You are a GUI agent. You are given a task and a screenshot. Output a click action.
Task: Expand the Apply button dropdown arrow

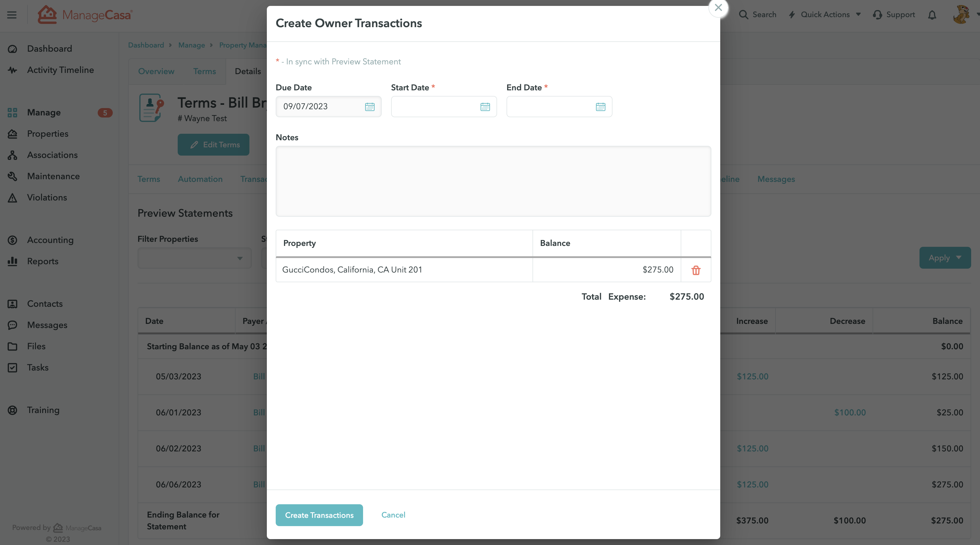coord(959,258)
